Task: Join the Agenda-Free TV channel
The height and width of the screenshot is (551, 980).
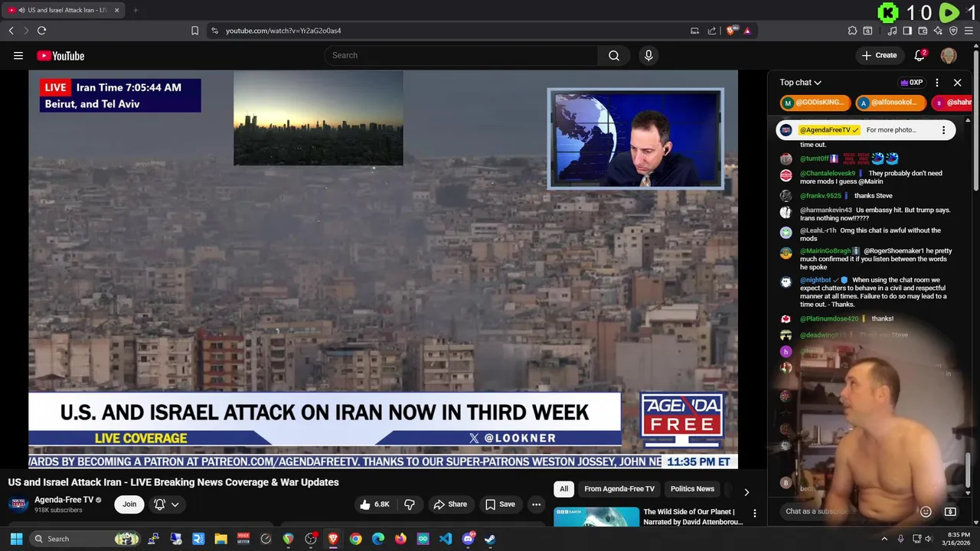Action: (x=129, y=504)
